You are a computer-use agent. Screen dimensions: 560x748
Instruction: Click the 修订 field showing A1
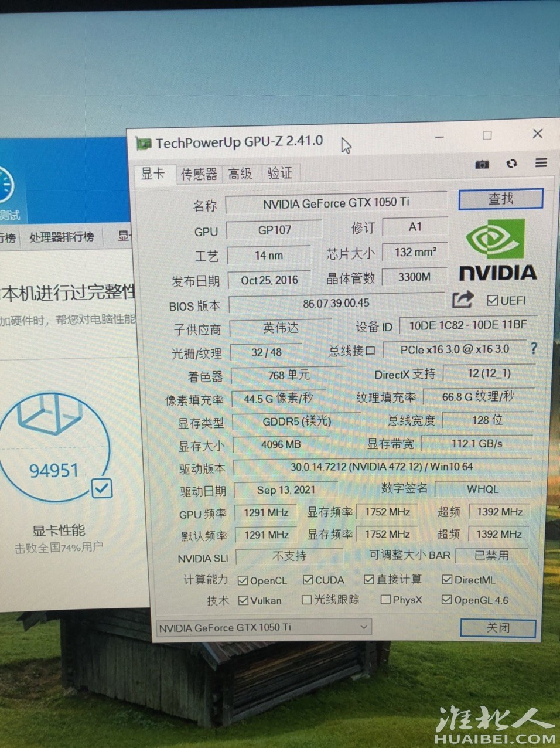coord(415,227)
